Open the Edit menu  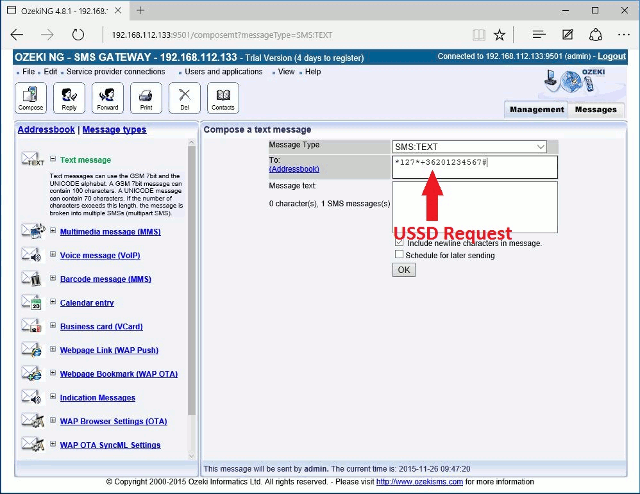(50, 71)
